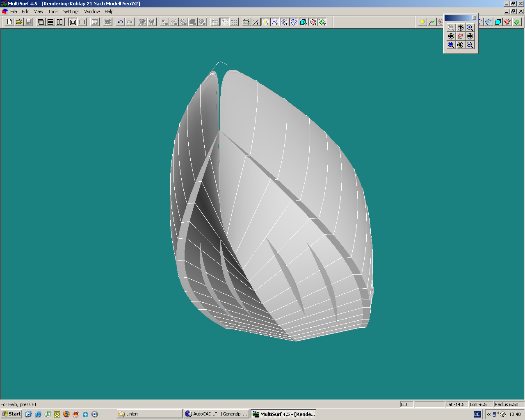The width and height of the screenshot is (525, 420).
Task: Open the File menu
Action: (14, 11)
